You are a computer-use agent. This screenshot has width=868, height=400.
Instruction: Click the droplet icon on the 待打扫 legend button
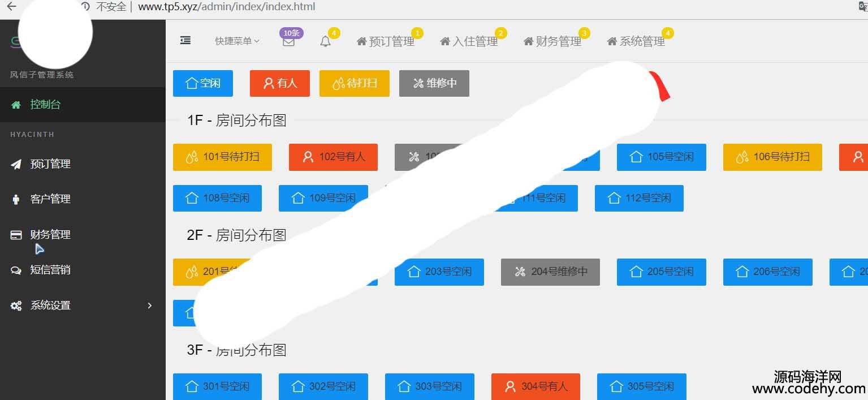(x=338, y=84)
